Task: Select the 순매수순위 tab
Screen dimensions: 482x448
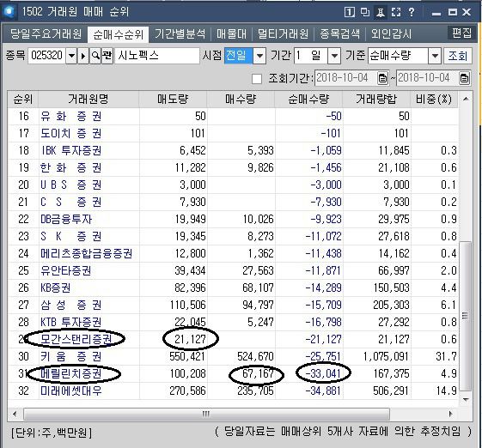Action: coord(118,34)
